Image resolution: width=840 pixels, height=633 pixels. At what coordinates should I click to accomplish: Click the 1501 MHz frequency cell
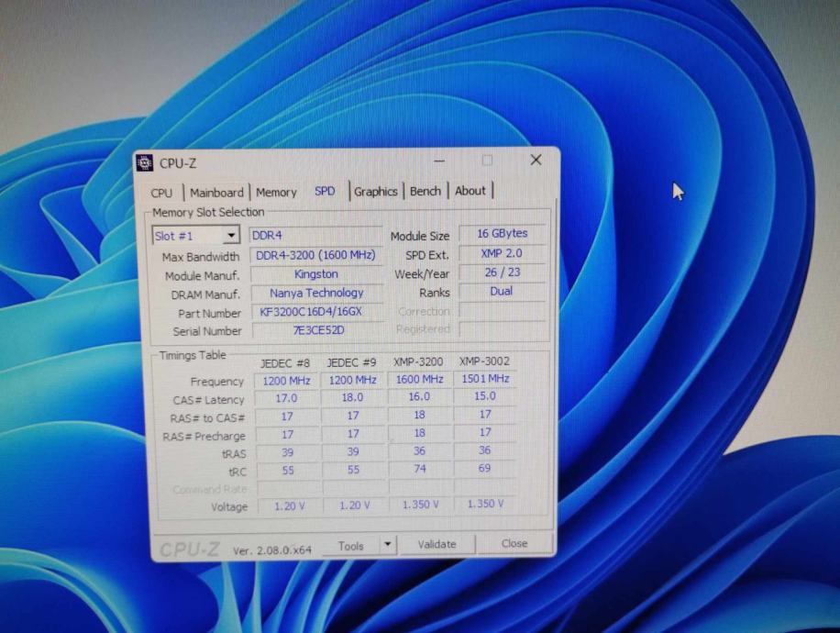(485, 378)
